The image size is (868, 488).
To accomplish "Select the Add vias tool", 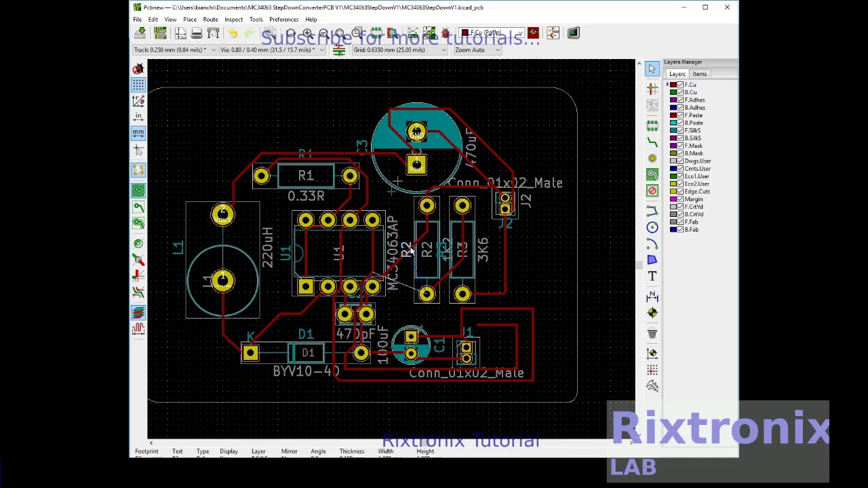I will (652, 159).
